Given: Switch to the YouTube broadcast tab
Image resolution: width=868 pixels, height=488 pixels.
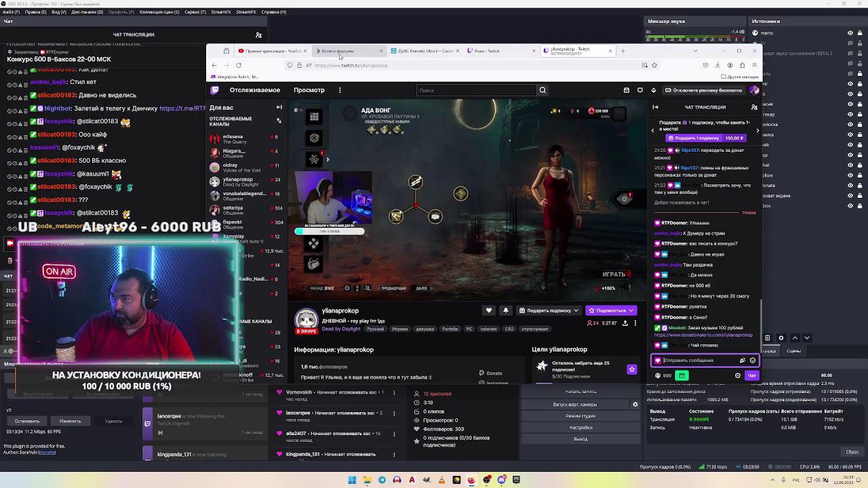Looking at the screenshot, I should coord(271,51).
